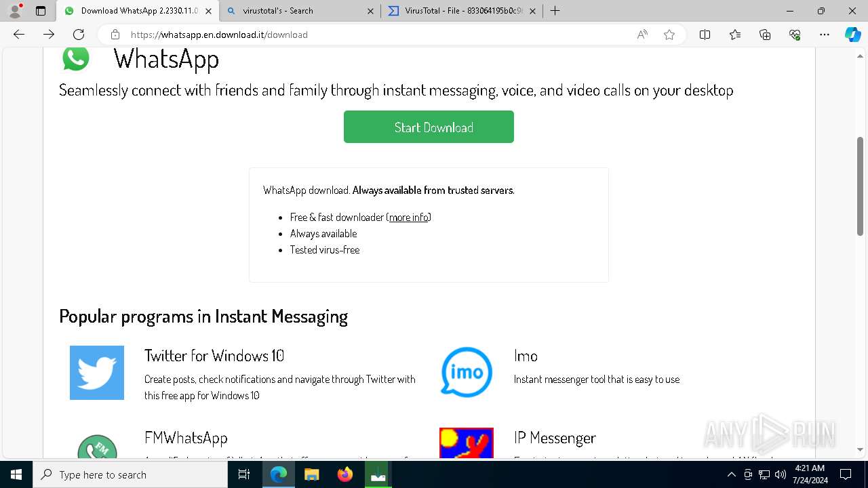The height and width of the screenshot is (488, 868).
Task: Click the WhatsApp logo icon
Action: [x=76, y=58]
